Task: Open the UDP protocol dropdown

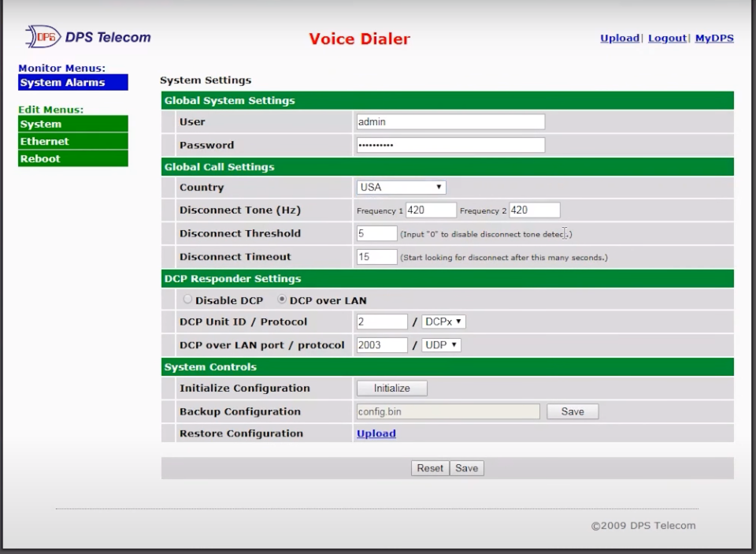Action: 441,345
